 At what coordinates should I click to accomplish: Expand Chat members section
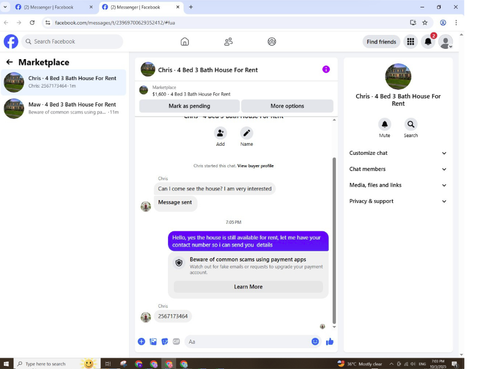(398, 169)
